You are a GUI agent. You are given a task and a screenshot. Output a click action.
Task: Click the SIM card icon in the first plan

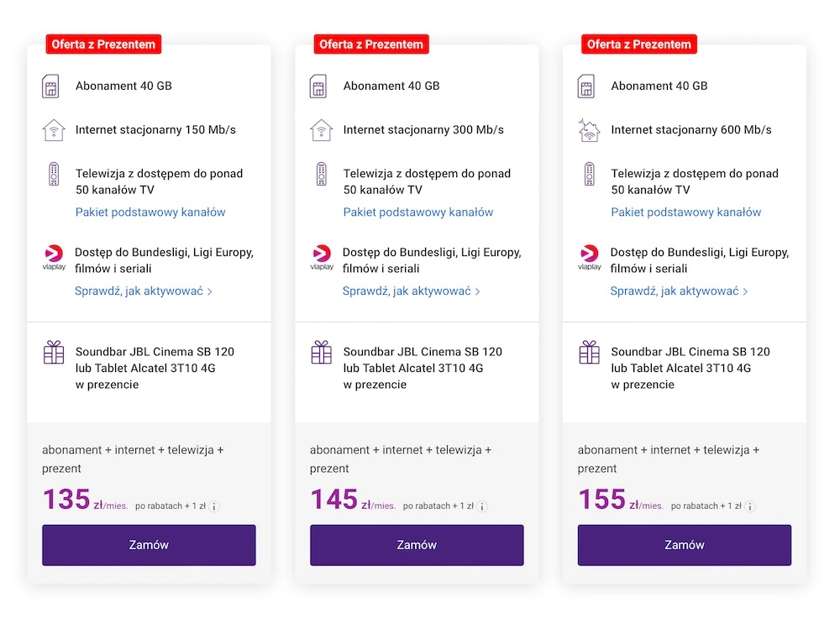[x=50, y=87]
